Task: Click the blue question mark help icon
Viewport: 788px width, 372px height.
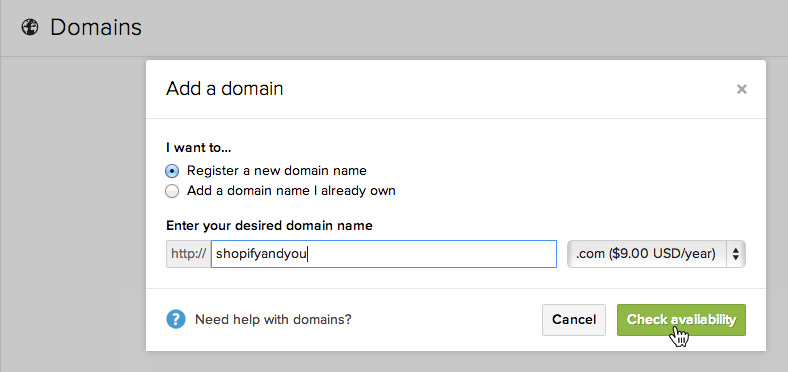Action: [176, 319]
